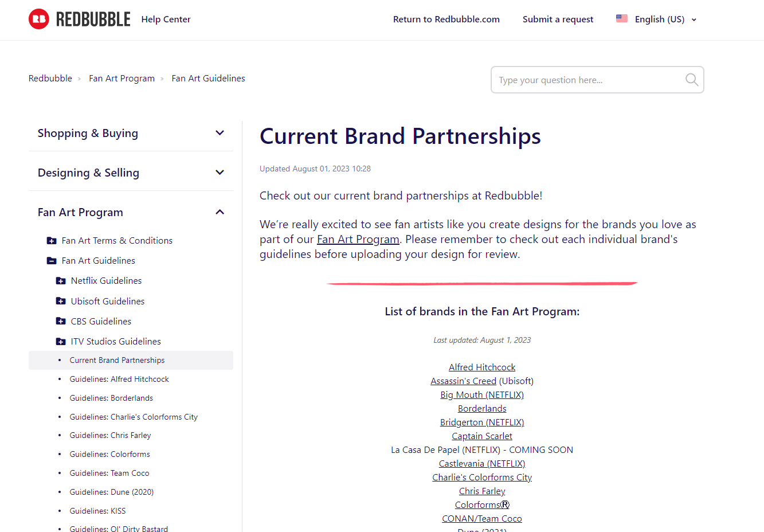Viewport: 764px width, 532px height.
Task: Expand the Designing & Selling chevron
Action: 220,173
